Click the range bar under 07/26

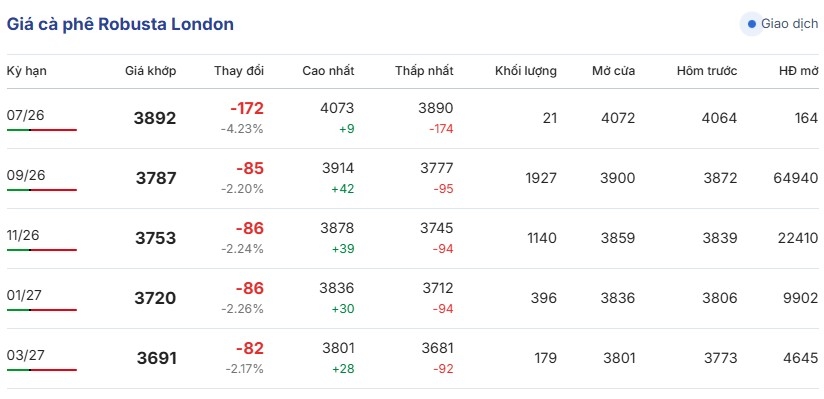42,130
